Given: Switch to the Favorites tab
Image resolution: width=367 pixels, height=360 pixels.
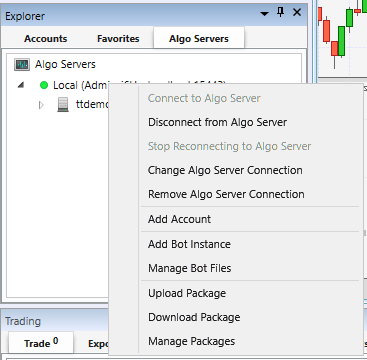Looking at the screenshot, I should click(x=118, y=39).
